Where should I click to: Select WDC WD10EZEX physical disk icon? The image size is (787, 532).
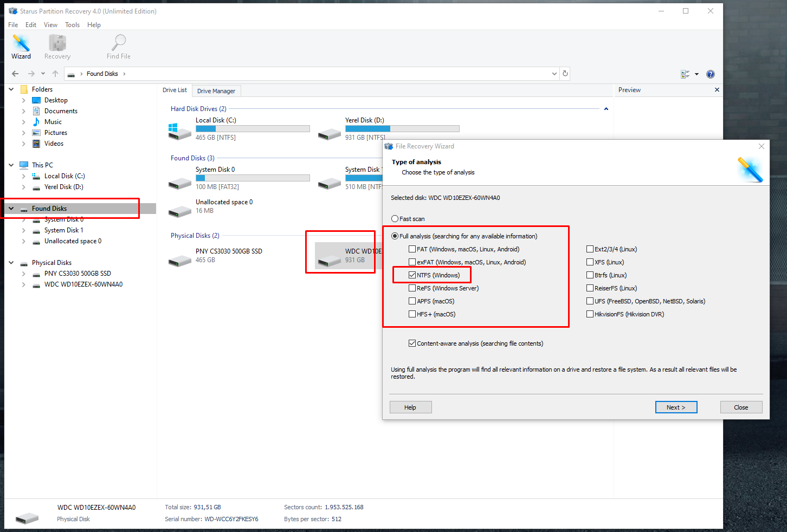[x=329, y=261]
